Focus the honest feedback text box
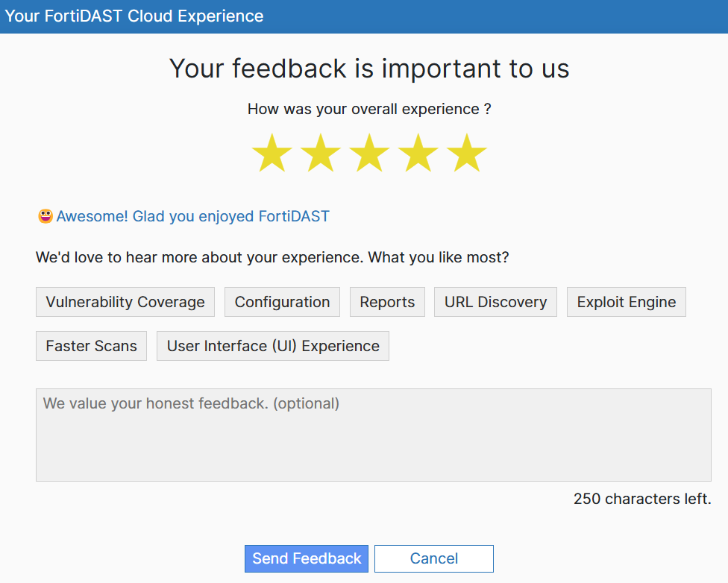Screen dimensions: 728x583 coord(373,435)
